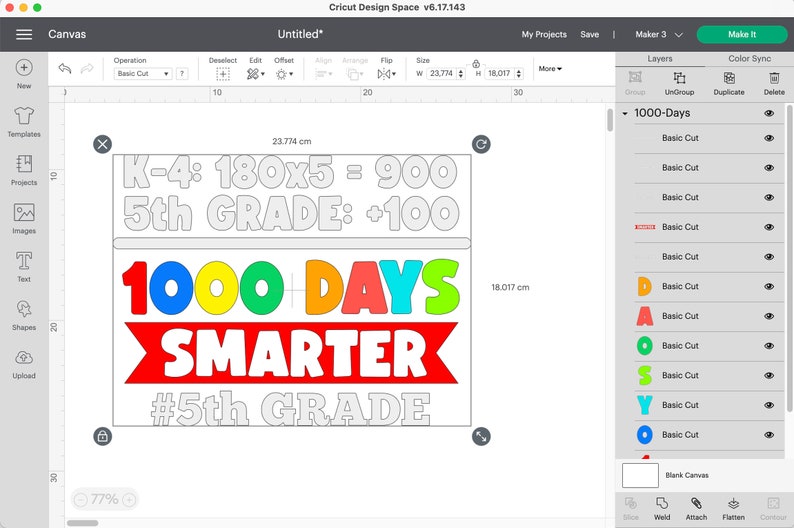Click the canvas delete X handle
Image resolution: width=794 pixels, height=528 pixels.
point(102,144)
